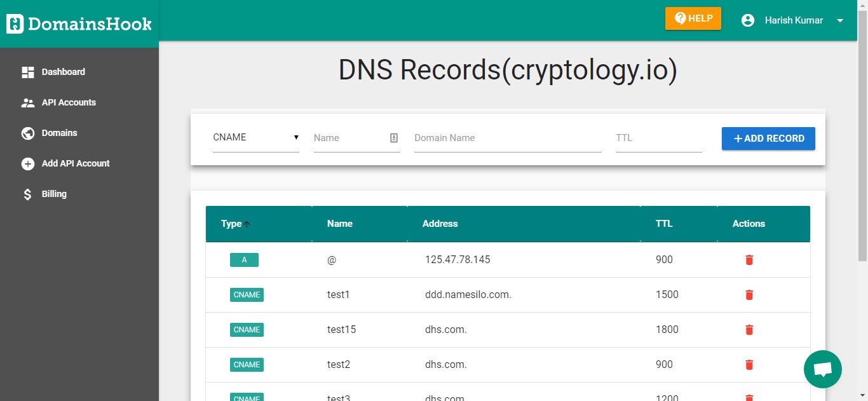The height and width of the screenshot is (401, 868).
Task: Click the Billing dollar icon
Action: [28, 194]
